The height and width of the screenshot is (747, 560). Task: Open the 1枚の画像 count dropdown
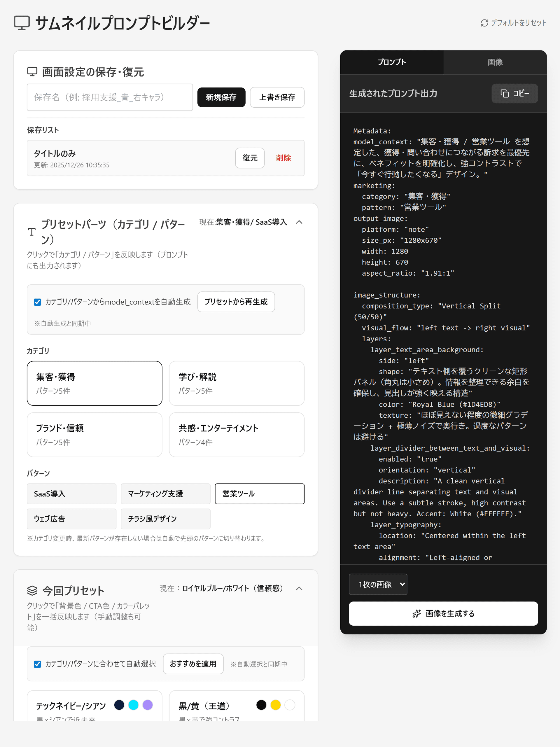[x=378, y=584]
